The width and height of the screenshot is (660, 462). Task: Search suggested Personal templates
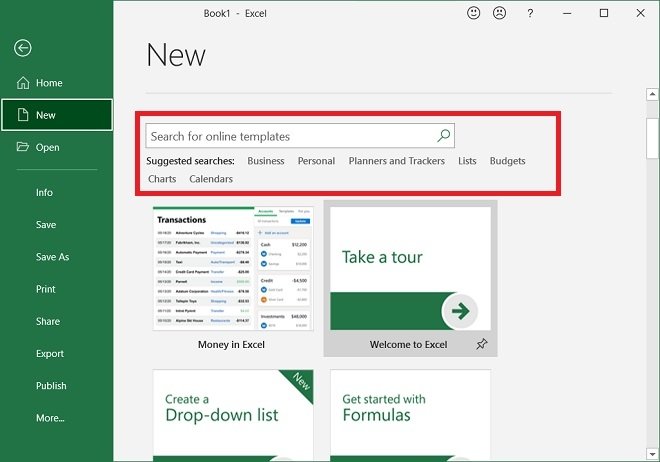point(316,161)
